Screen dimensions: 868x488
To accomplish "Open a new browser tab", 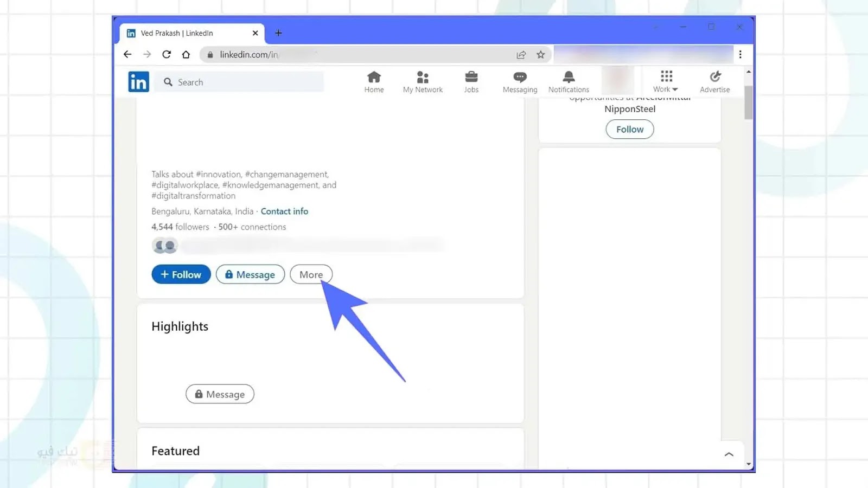I will click(278, 33).
